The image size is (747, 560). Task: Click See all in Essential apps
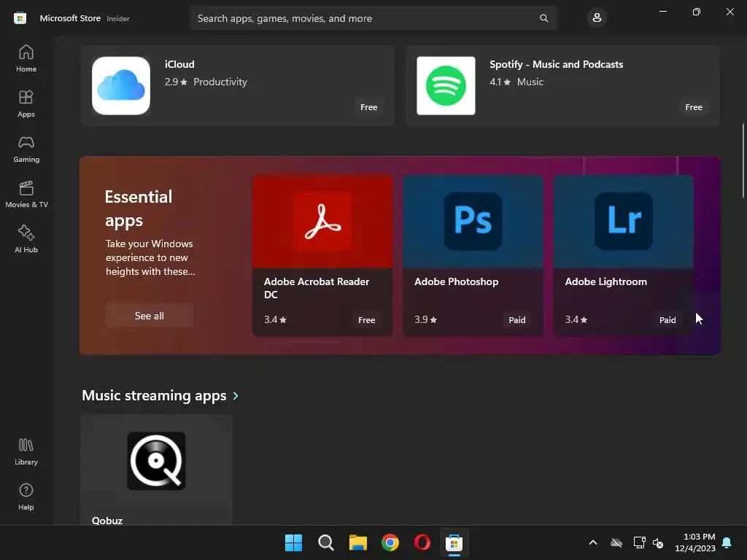[149, 316]
